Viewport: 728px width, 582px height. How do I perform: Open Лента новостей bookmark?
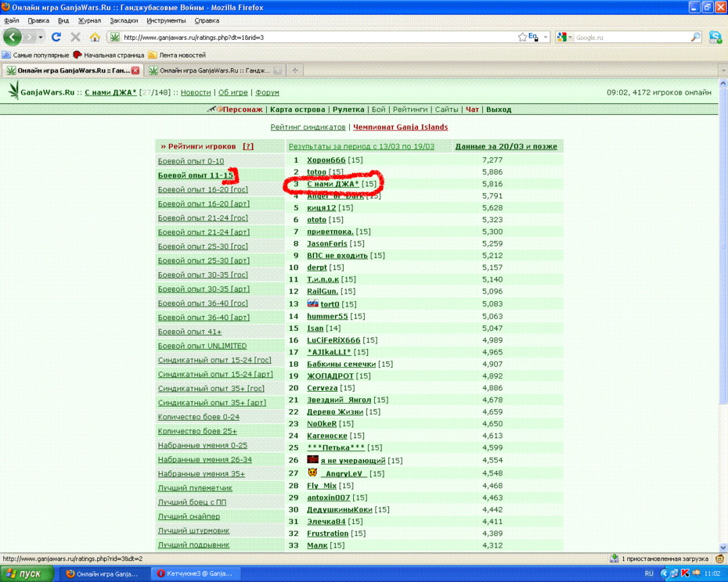[177, 55]
